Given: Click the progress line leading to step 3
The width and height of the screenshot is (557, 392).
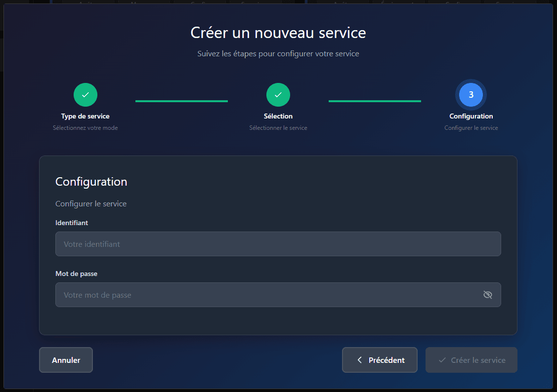Looking at the screenshot, I should (375, 101).
